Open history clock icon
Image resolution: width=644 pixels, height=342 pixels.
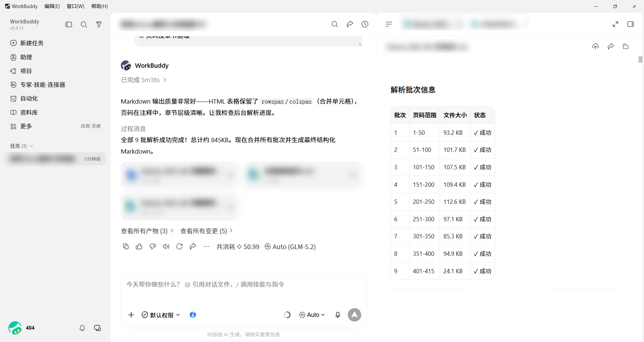pos(365,24)
